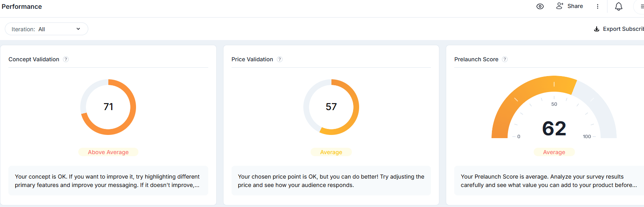Click the Share button
644x207 pixels.
pos(570,6)
